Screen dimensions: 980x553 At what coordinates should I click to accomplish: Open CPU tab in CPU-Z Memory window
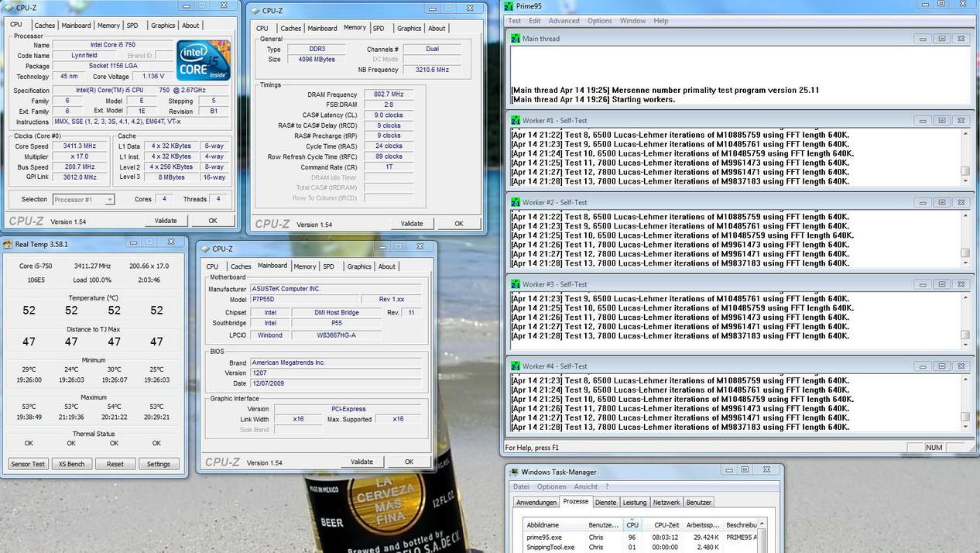point(262,29)
